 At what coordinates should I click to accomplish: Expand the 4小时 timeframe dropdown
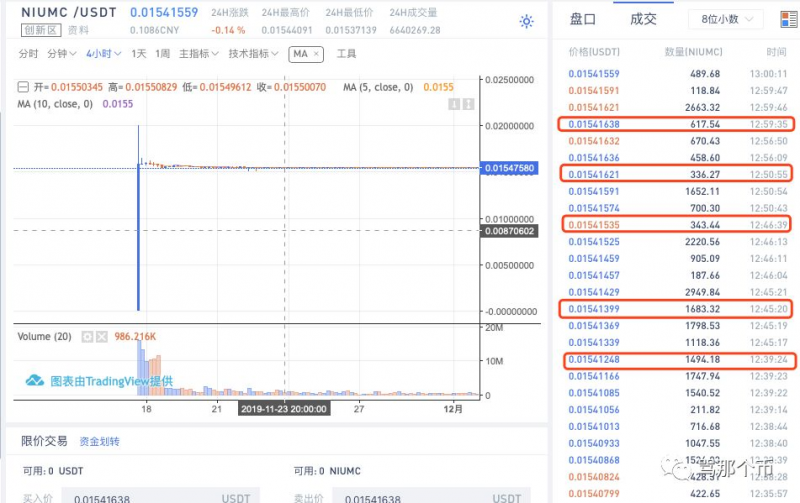(103, 53)
